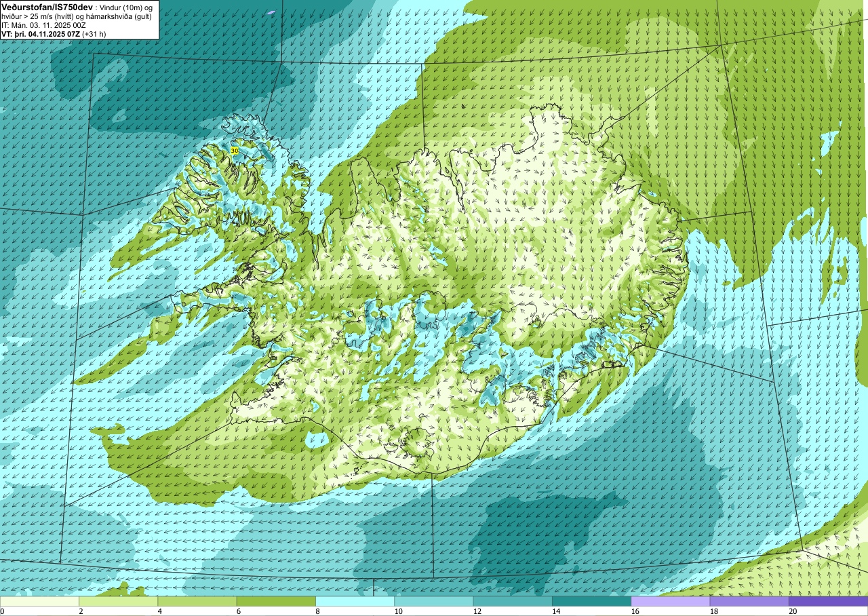Select the medium purple 18–20 m/s legend swatch
The image size is (868, 616).
coord(749,601)
